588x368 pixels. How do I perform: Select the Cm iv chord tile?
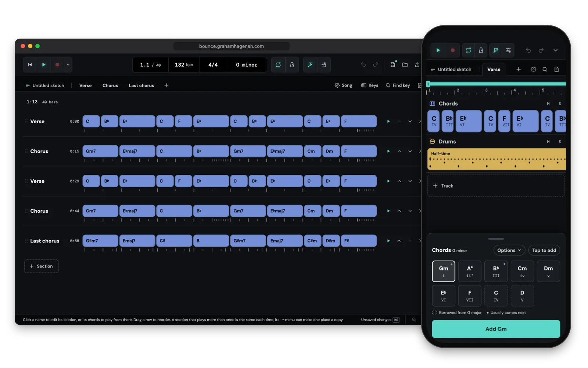522,271
